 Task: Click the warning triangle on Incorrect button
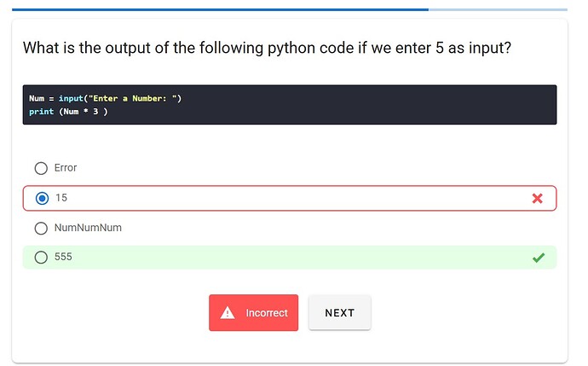click(228, 313)
